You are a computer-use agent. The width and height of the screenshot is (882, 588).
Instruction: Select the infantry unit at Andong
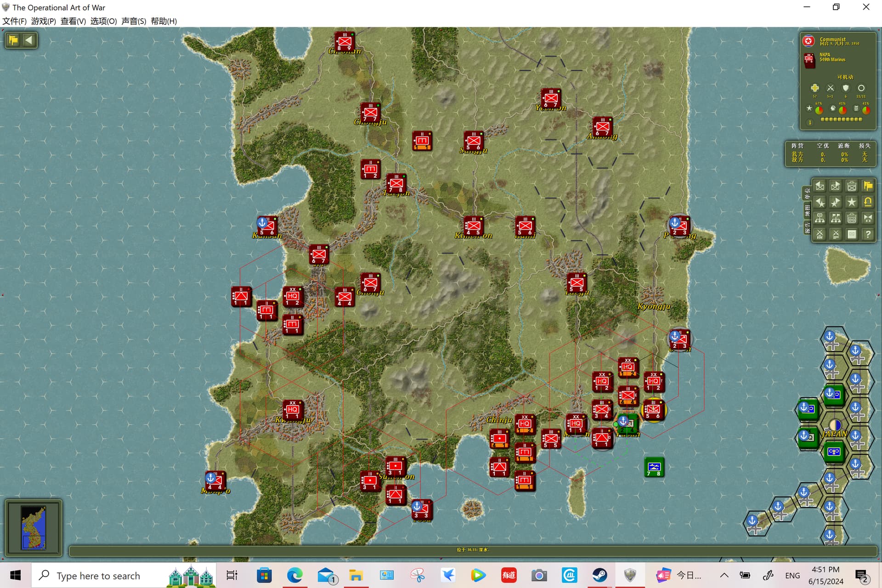pos(602,126)
